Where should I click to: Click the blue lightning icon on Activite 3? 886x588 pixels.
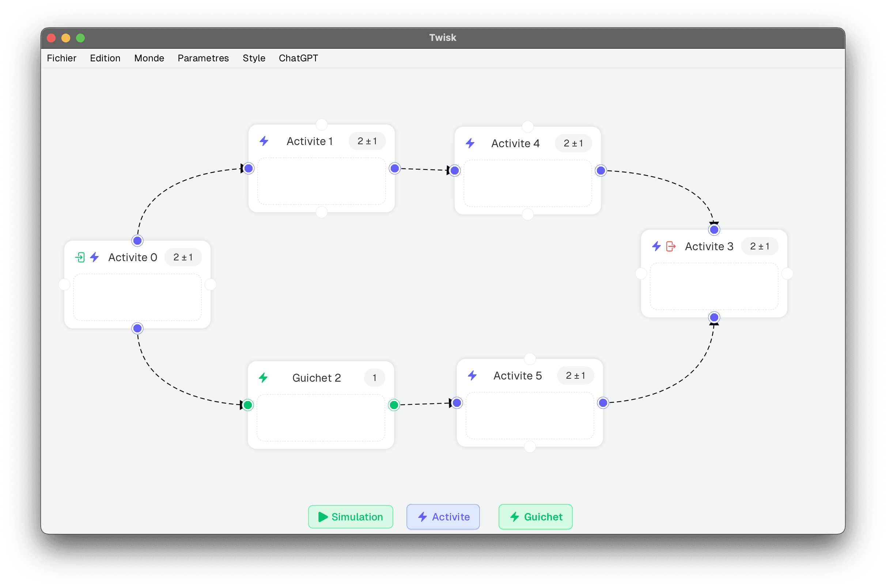click(656, 247)
